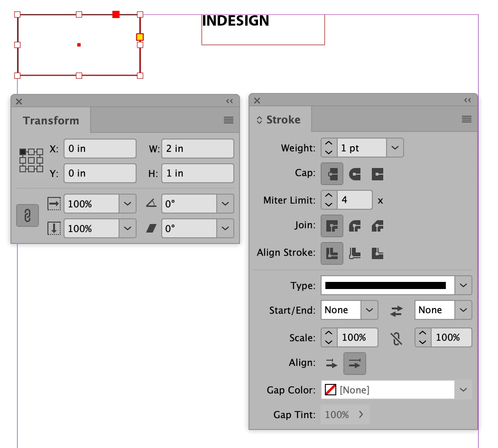Close the Transform panel
This screenshot has width=498, height=448.
(x=19, y=102)
